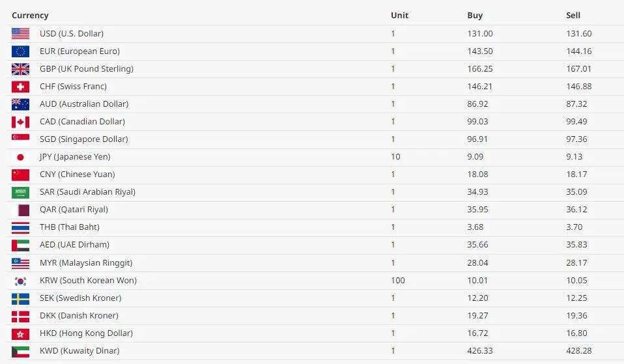Click the Canadian maple leaf flag icon
The image size is (624, 364).
coord(20,122)
